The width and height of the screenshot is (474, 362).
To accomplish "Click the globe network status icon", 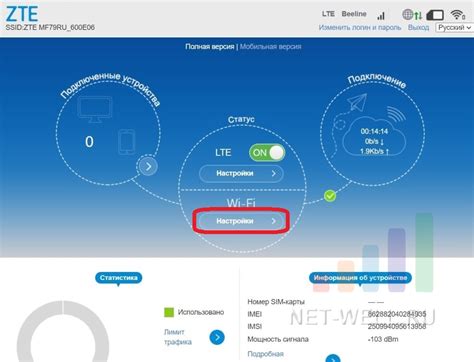I will (x=408, y=14).
